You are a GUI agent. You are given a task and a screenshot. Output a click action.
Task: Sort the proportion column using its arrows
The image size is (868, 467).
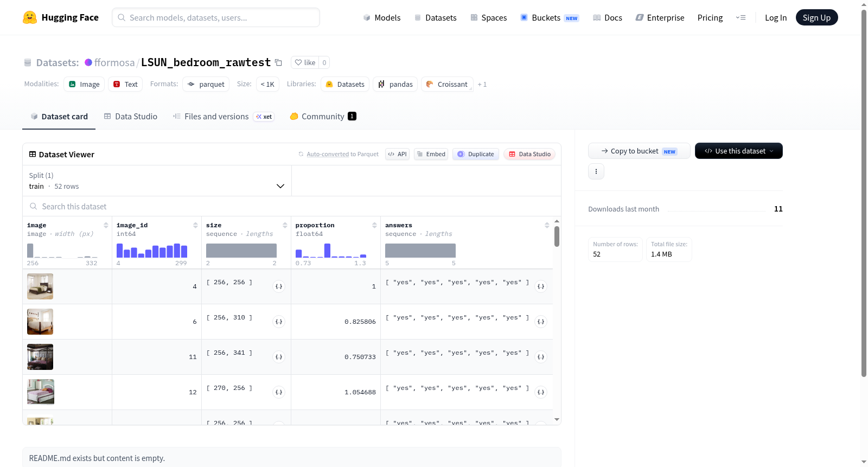(374, 225)
